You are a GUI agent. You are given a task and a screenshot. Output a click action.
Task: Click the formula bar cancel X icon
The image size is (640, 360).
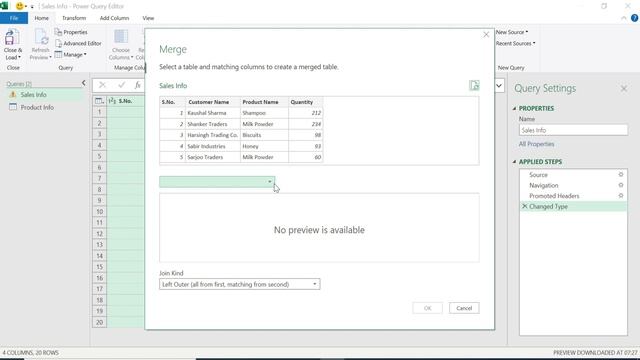tap(102, 85)
